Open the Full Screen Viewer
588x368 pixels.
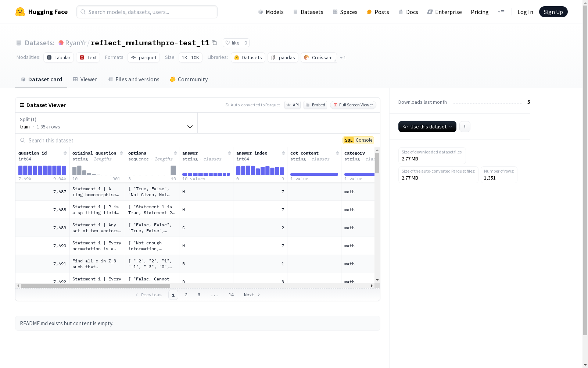coord(353,105)
